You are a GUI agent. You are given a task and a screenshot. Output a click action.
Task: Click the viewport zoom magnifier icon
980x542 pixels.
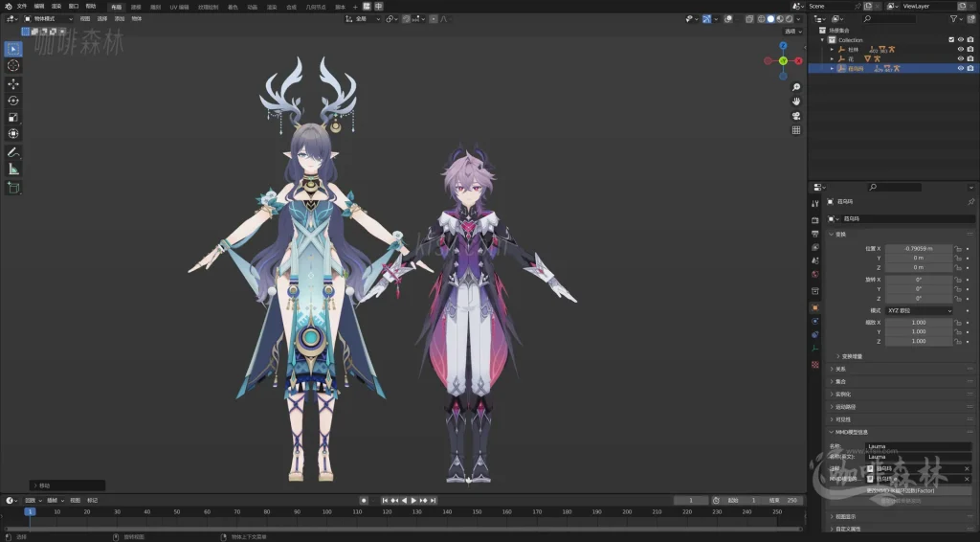pos(796,87)
